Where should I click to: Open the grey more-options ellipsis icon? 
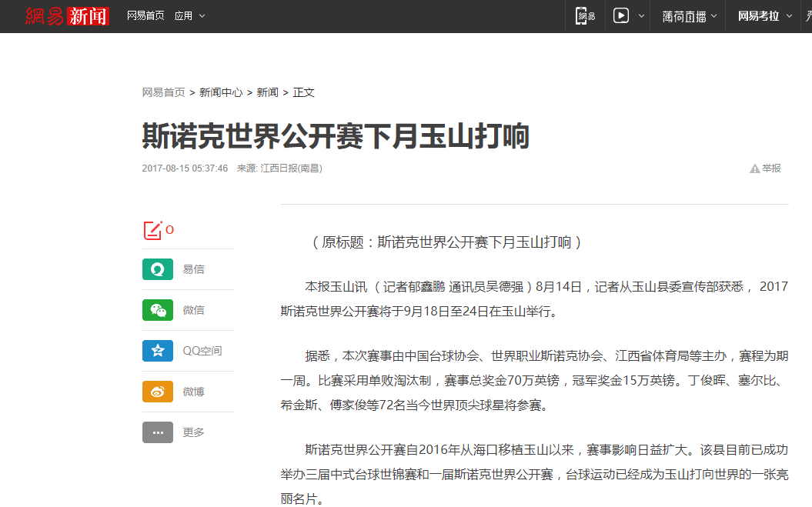pos(158,432)
